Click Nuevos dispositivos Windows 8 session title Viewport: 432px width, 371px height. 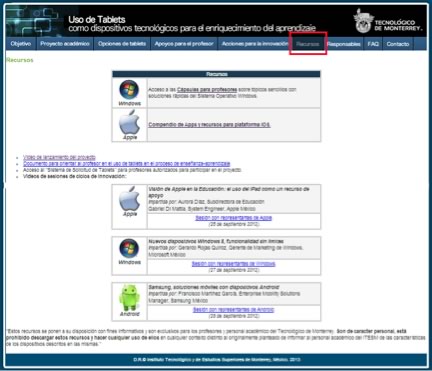coord(216,241)
